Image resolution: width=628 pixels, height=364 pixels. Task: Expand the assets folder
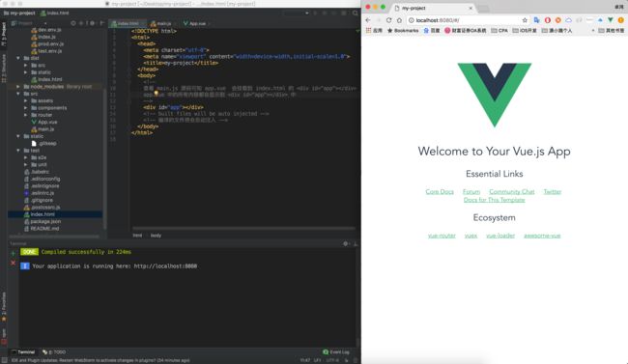26,100
